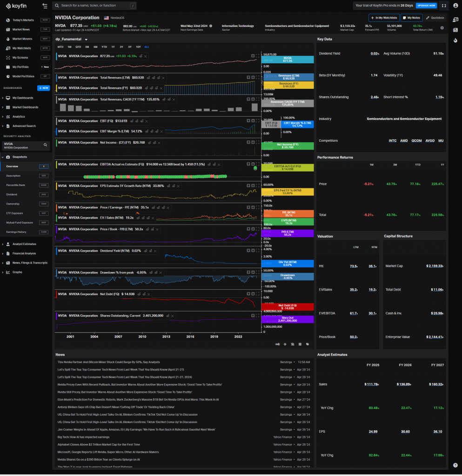Viewport: 462px width, 476px height.
Task: Open Today's Markets from the sidebar
Action: pos(27,20)
